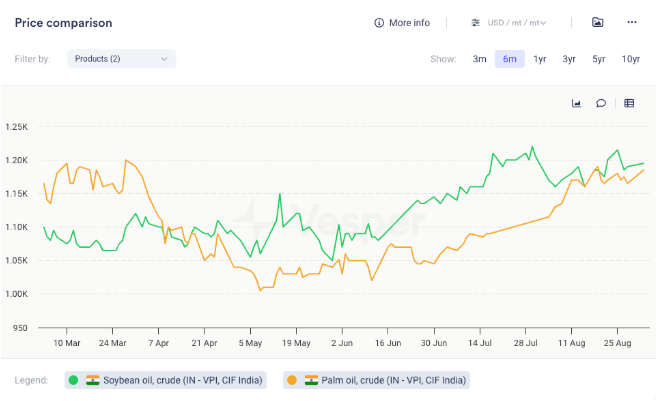Click the More info circle icon
Screen dimensions: 656x401
pyautogui.click(x=379, y=23)
